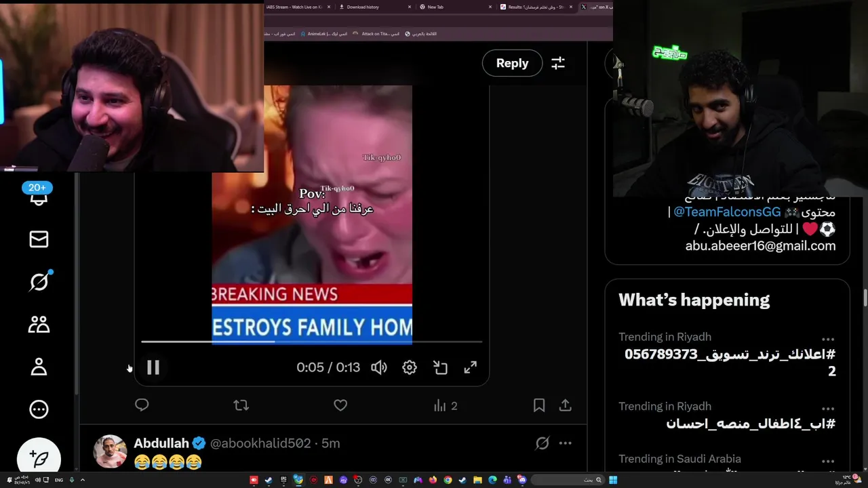Open more options for second Riyadh trend
The height and width of the screenshot is (488, 868).
click(828, 409)
